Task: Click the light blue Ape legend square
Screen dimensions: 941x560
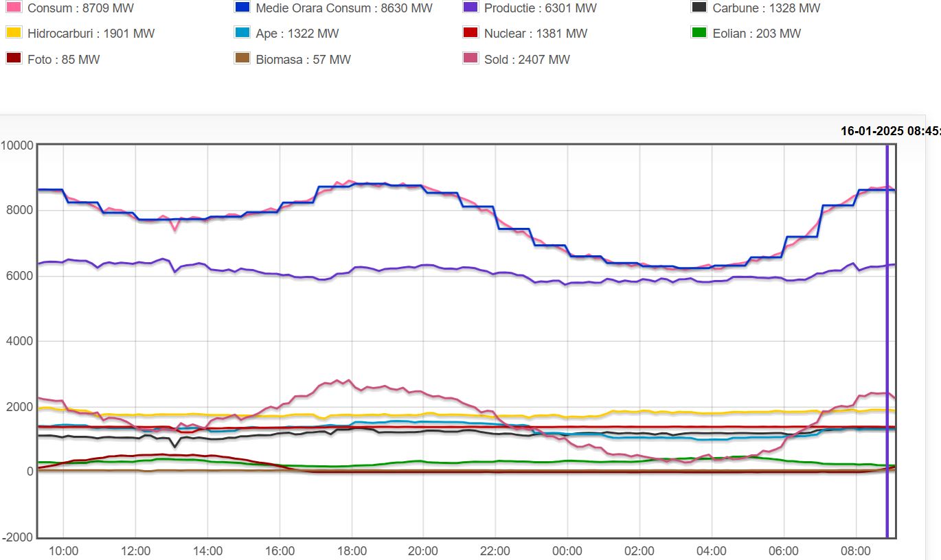Action: pyautogui.click(x=242, y=33)
